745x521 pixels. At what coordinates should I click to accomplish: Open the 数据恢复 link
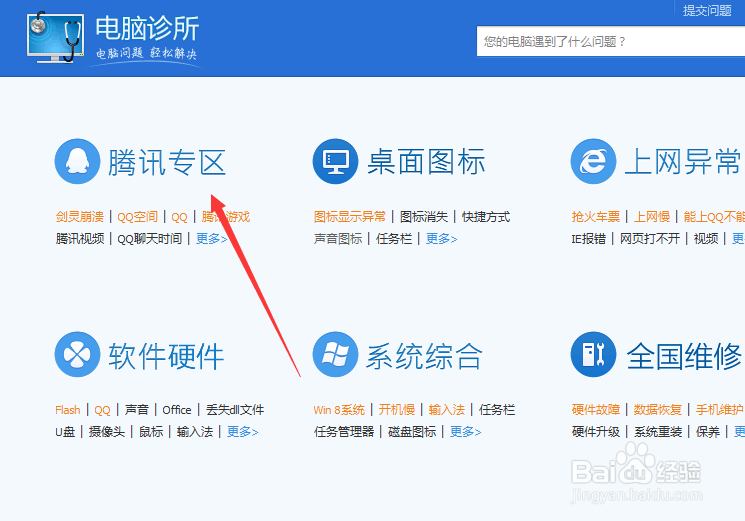[x=658, y=410]
